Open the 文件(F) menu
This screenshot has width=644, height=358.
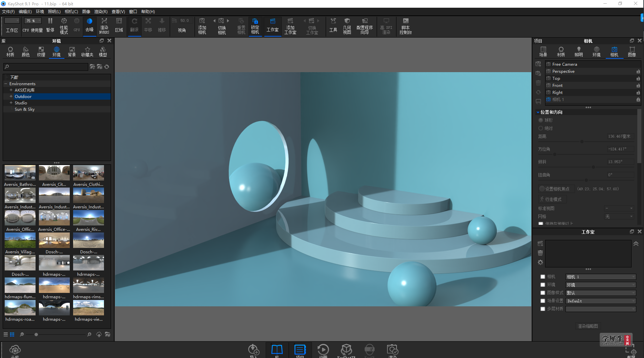pyautogui.click(x=8, y=11)
